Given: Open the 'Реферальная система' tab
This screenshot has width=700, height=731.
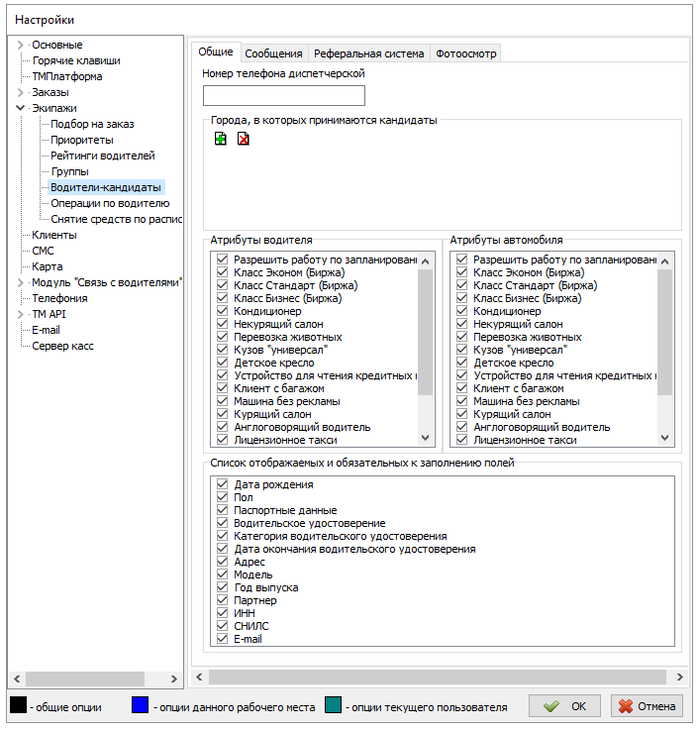Looking at the screenshot, I should click(x=369, y=53).
